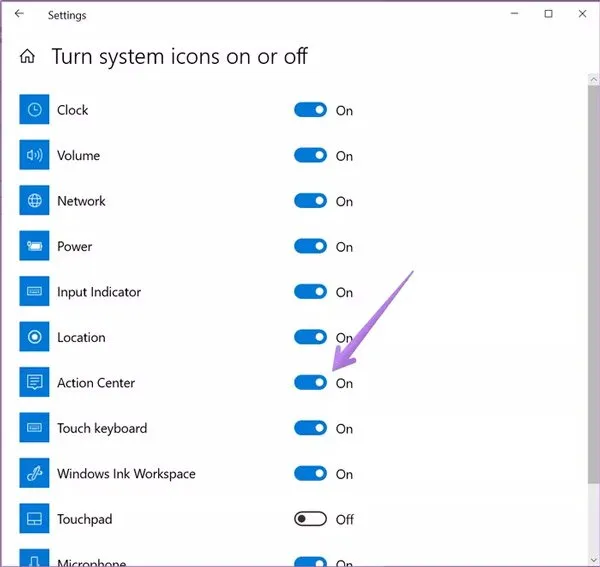The width and height of the screenshot is (600, 567).
Task: Maximize the Settings window
Action: [548, 14]
